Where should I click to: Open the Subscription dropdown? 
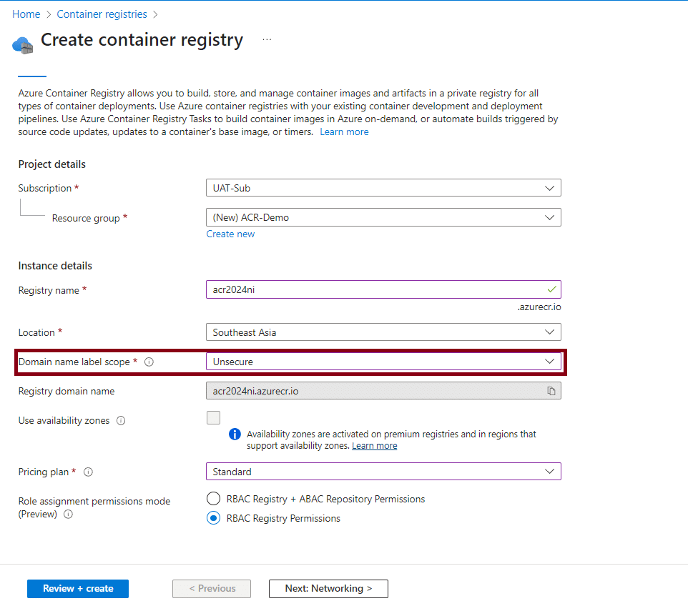(383, 188)
